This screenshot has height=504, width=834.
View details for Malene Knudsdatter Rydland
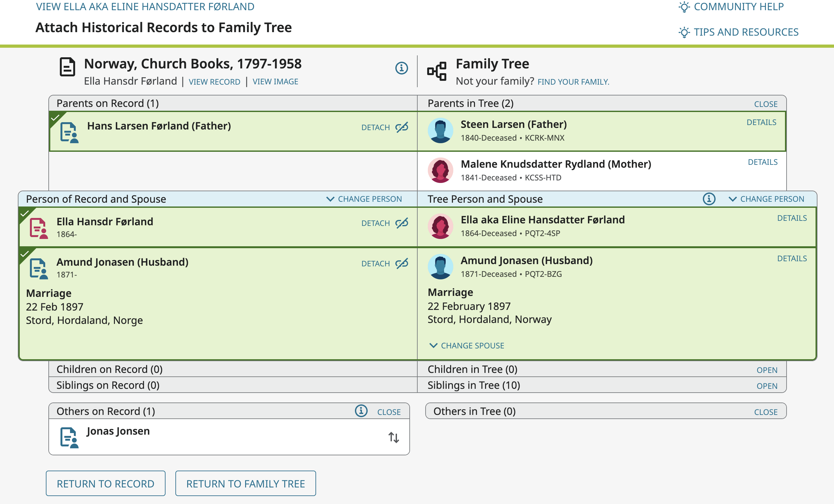coord(762,162)
